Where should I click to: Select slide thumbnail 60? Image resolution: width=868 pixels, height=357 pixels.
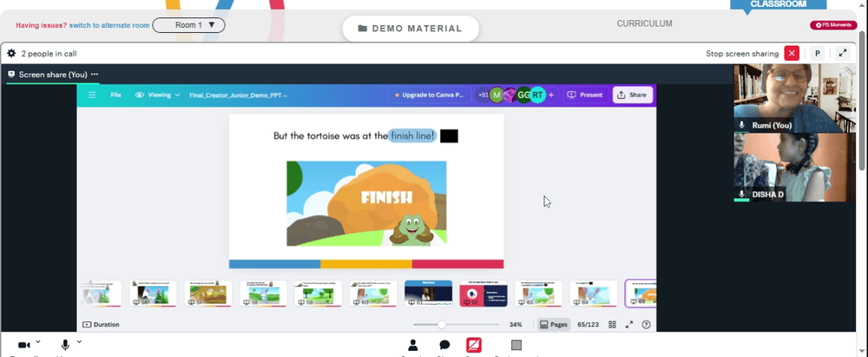pos(373,294)
